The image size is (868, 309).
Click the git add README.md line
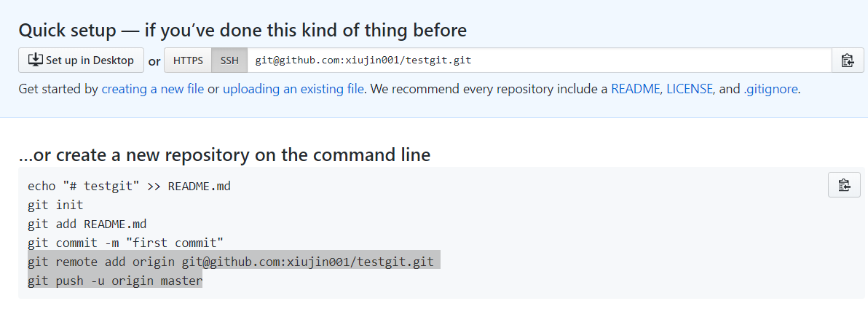[87, 224]
